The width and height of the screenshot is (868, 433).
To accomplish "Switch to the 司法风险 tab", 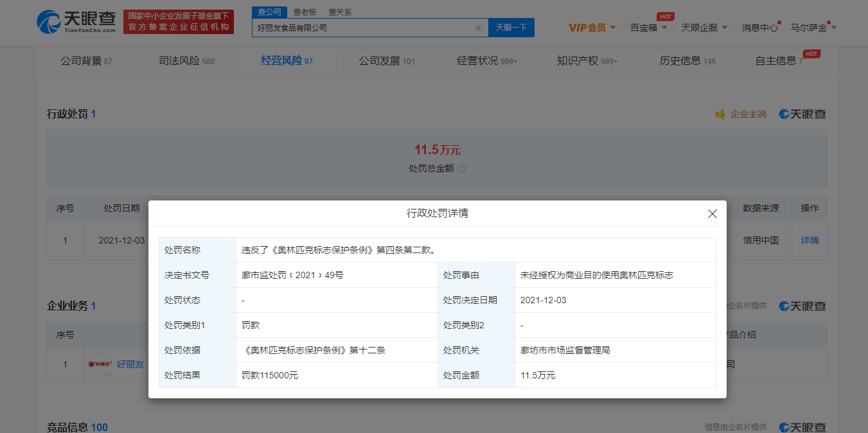I will click(186, 61).
